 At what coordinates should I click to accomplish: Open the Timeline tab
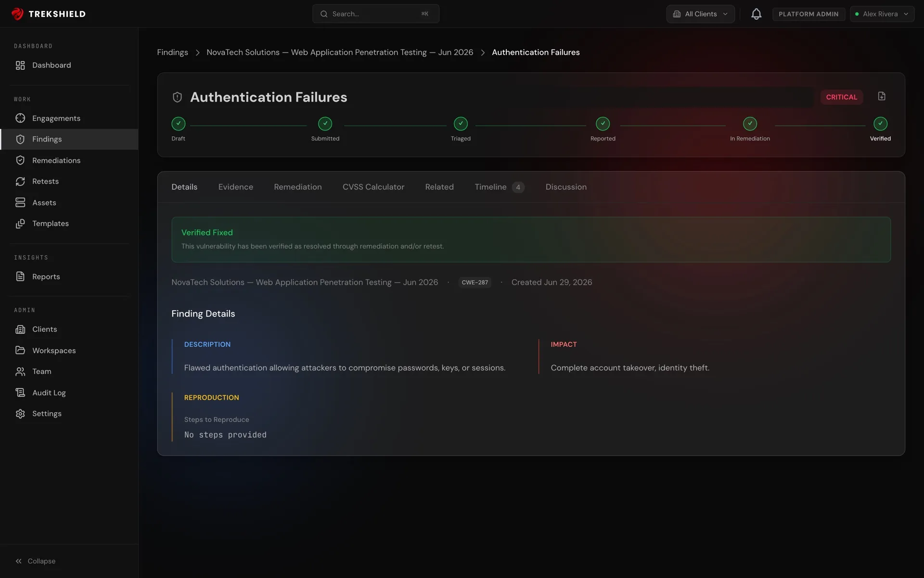pos(499,187)
